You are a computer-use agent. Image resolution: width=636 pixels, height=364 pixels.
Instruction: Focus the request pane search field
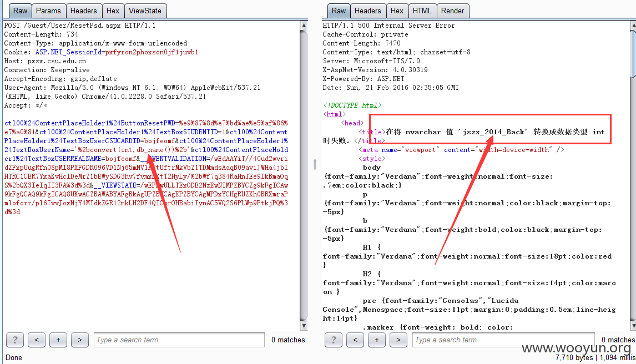(179, 340)
